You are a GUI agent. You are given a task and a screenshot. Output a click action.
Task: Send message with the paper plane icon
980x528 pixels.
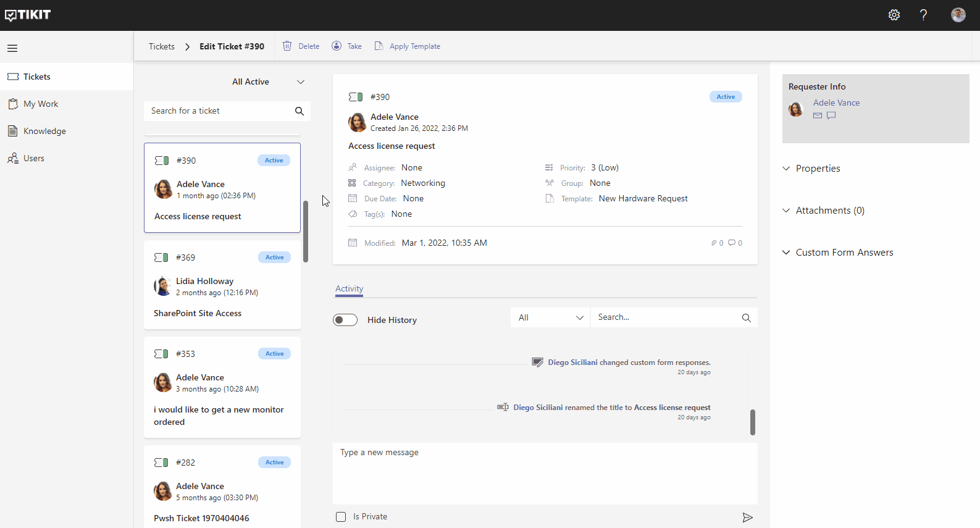747,518
